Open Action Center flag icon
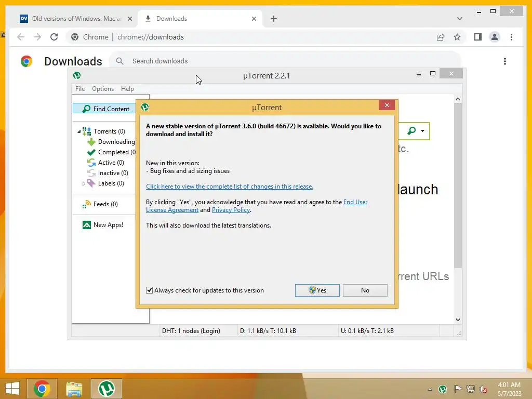 click(x=457, y=389)
